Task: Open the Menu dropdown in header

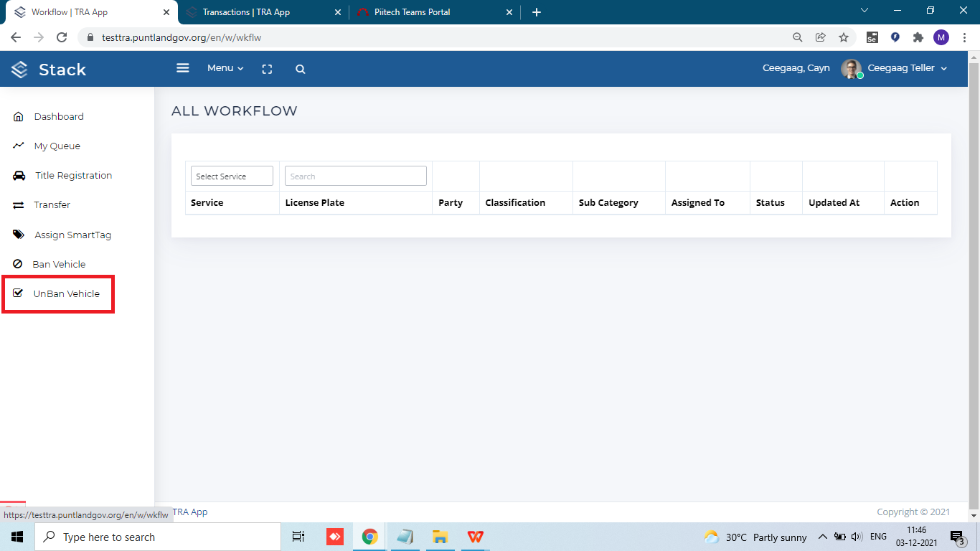Action: click(225, 68)
